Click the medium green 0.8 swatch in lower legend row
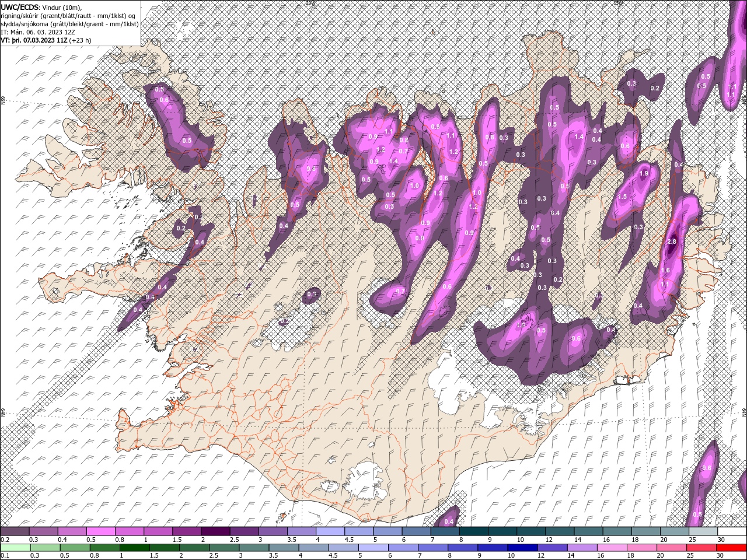The width and height of the screenshot is (747, 560). point(104,548)
